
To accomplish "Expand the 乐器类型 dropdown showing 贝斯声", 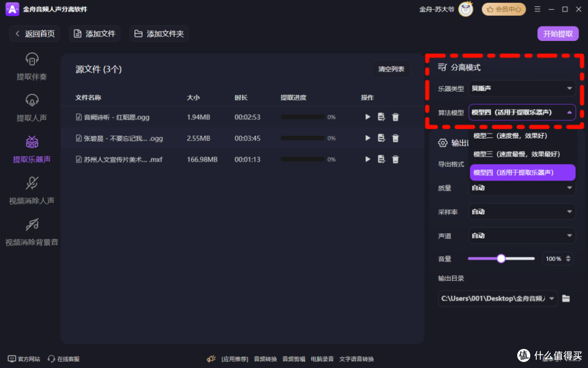I will pos(522,88).
